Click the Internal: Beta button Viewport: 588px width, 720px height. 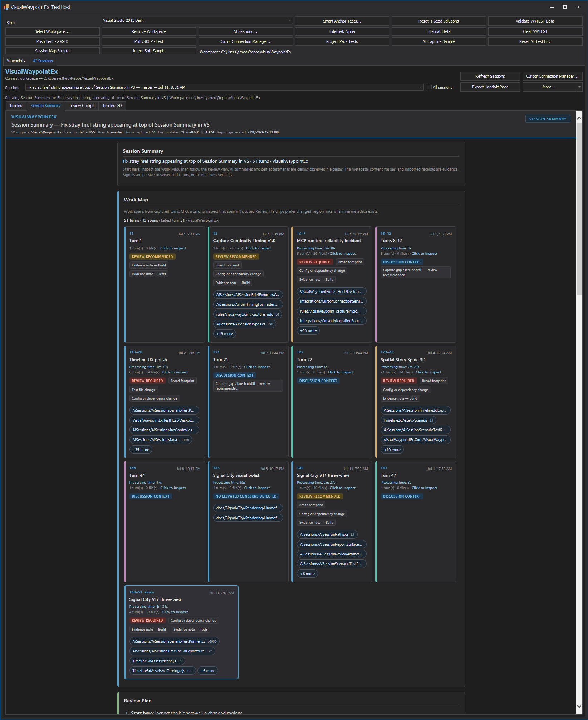pyautogui.click(x=438, y=31)
